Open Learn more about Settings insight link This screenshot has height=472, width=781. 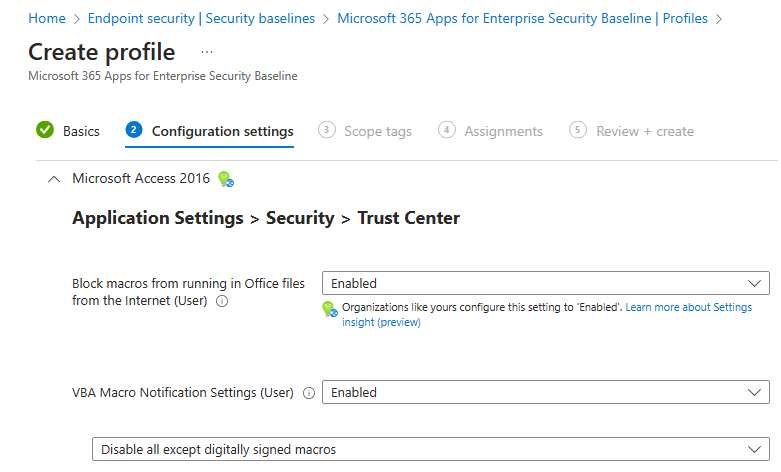(x=688, y=308)
